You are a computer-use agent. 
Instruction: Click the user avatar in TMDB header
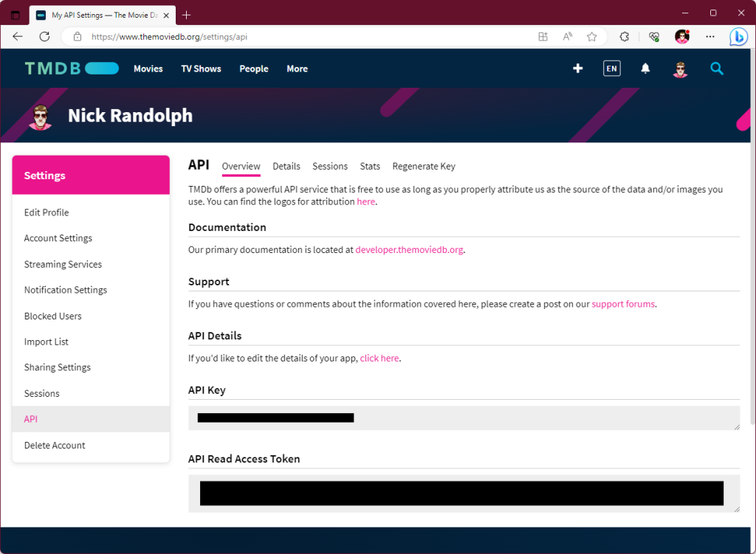coord(680,69)
